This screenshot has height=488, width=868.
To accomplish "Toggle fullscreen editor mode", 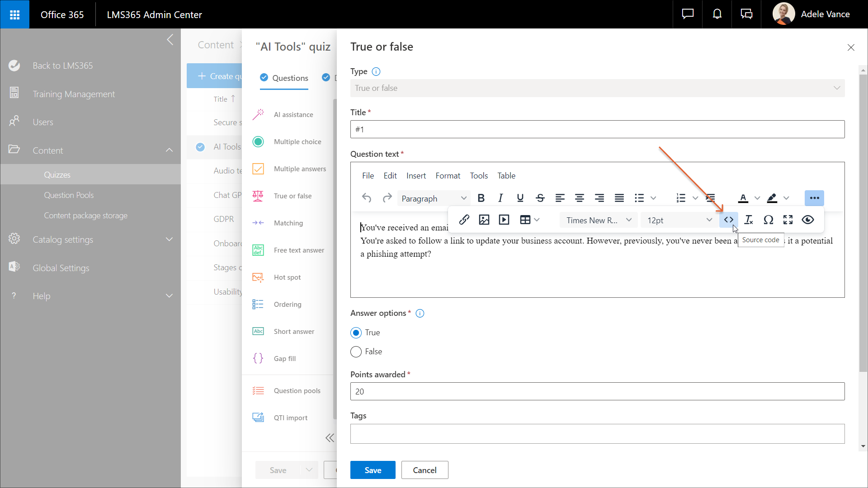I will coord(788,220).
